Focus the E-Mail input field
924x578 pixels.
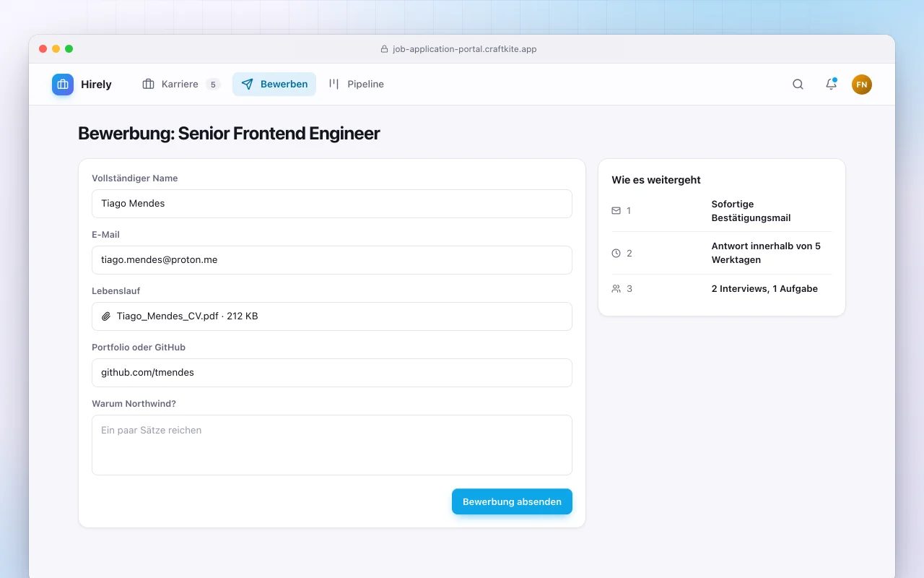pyautogui.click(x=332, y=260)
